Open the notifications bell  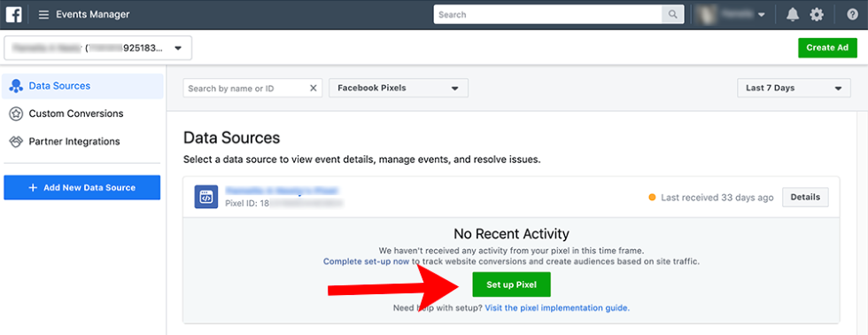coord(793,15)
